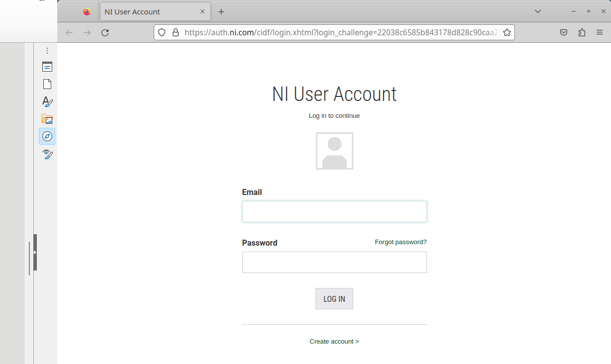Expand the collapsed sidebar panel handle

[35, 252]
